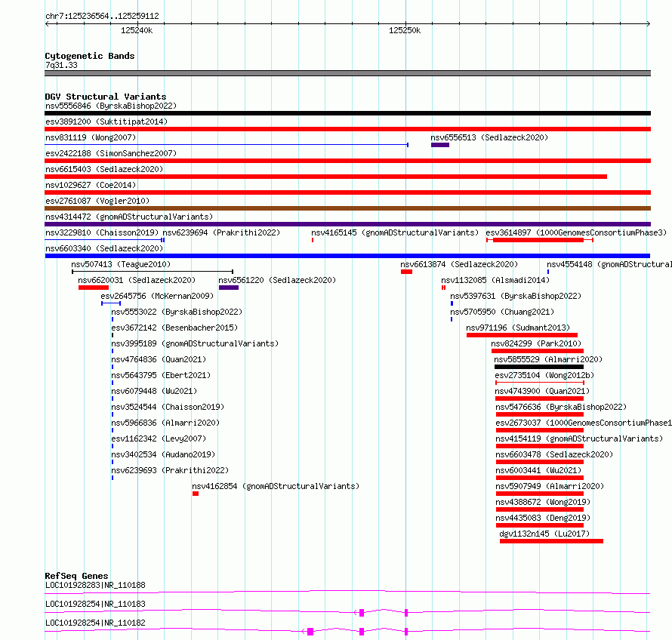Click nsv824299 (Park2010) label

click(x=536, y=343)
